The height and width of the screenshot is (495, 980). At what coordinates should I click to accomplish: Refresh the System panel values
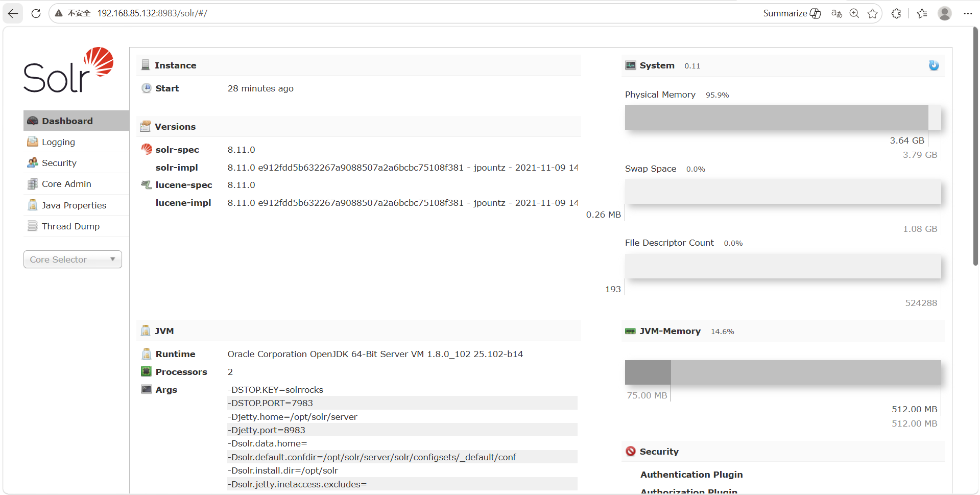[934, 65]
